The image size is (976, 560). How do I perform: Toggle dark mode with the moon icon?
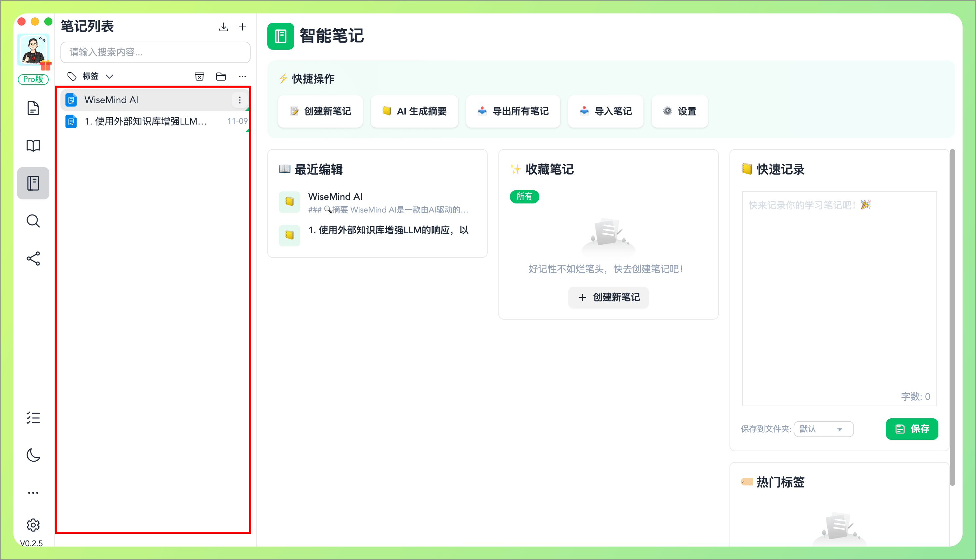pos(33,455)
